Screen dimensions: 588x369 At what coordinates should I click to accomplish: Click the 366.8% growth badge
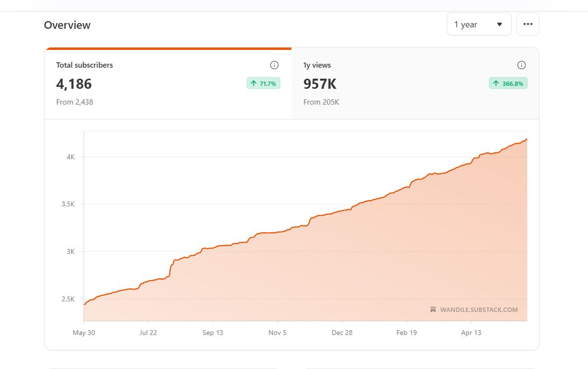coord(508,83)
